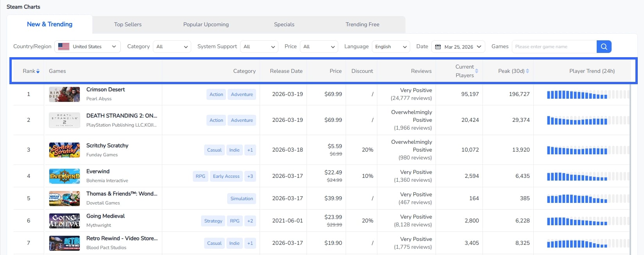Open the date picker showing Mar 25, 2026

pos(458,47)
